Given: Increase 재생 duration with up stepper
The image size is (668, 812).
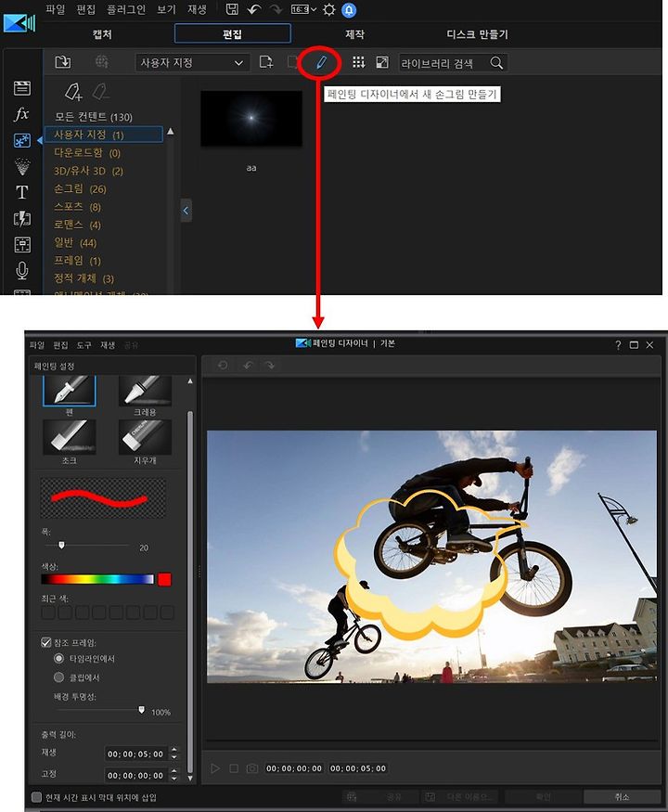Looking at the screenshot, I should point(174,750).
